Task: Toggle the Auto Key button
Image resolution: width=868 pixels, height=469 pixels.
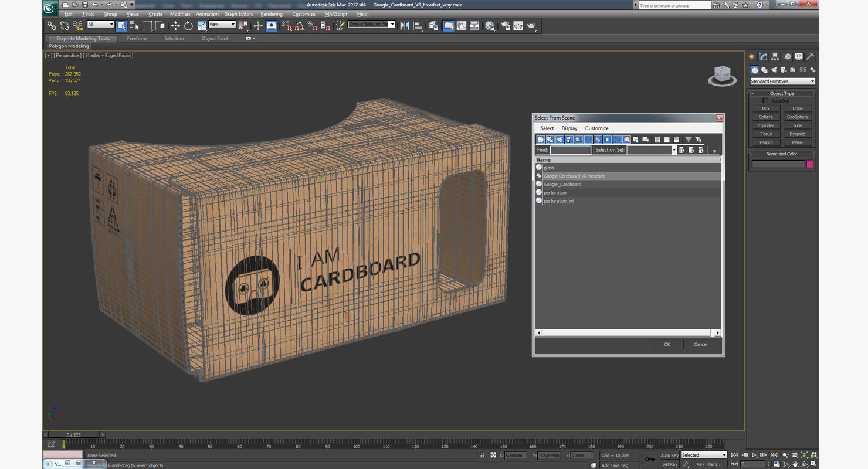Action: 669,455
